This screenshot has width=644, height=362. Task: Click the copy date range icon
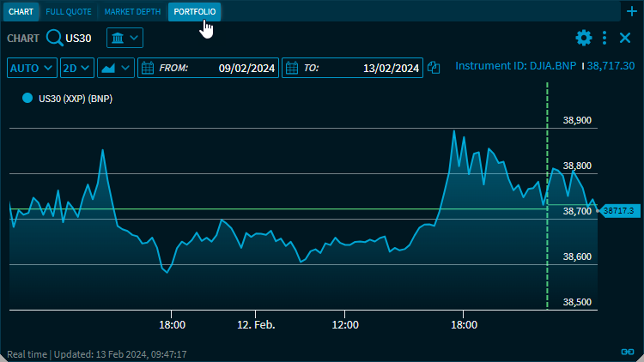(434, 68)
